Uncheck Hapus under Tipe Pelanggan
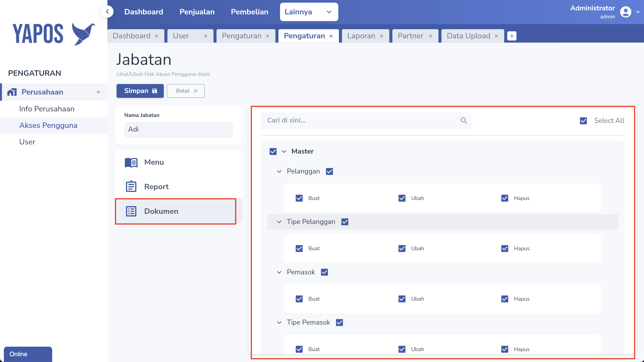 (505, 248)
